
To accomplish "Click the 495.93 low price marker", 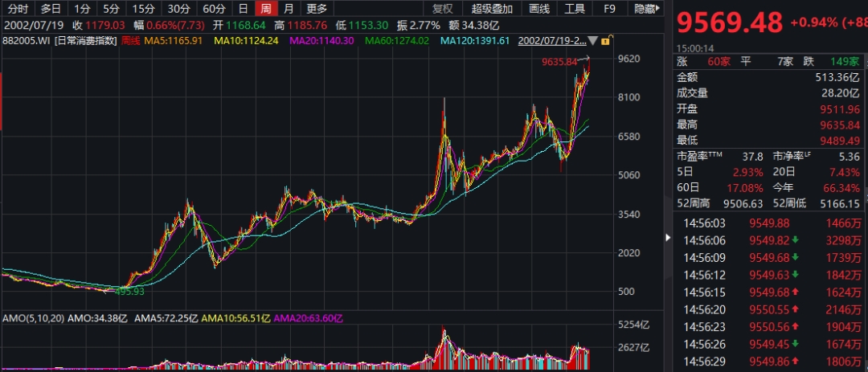I will click(129, 291).
